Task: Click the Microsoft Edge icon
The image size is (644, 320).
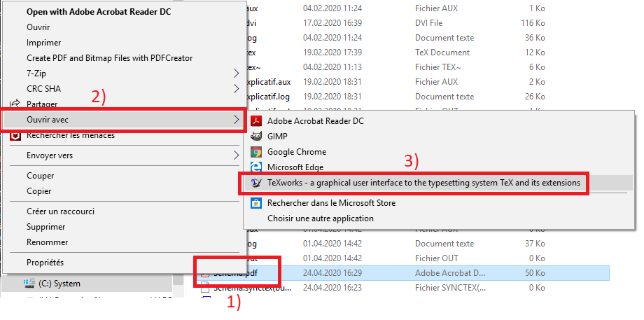Action: [x=256, y=167]
